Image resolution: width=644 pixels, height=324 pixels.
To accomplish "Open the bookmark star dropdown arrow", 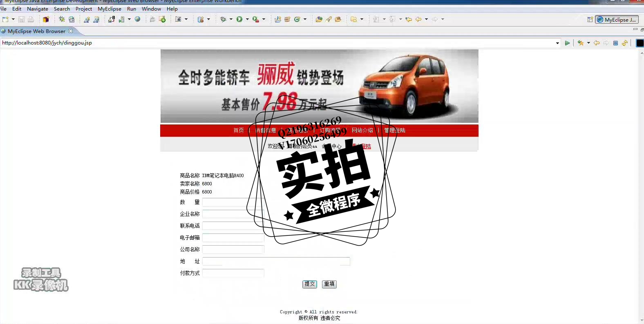I will click(x=588, y=43).
